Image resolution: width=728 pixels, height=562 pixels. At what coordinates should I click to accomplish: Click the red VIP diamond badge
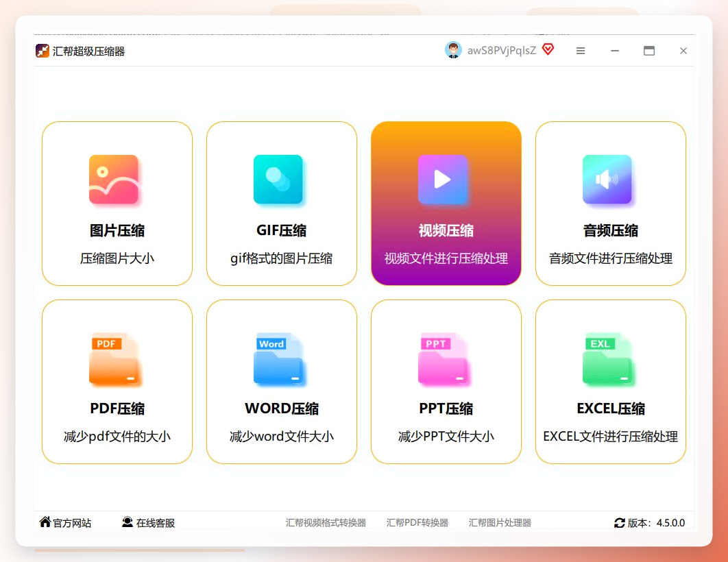click(548, 49)
